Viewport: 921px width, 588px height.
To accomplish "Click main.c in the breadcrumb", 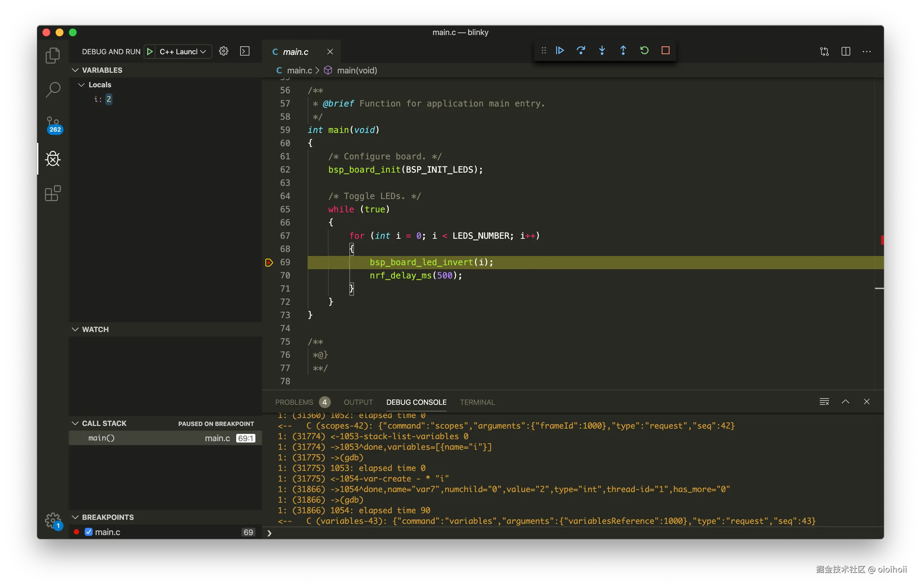I will (299, 70).
